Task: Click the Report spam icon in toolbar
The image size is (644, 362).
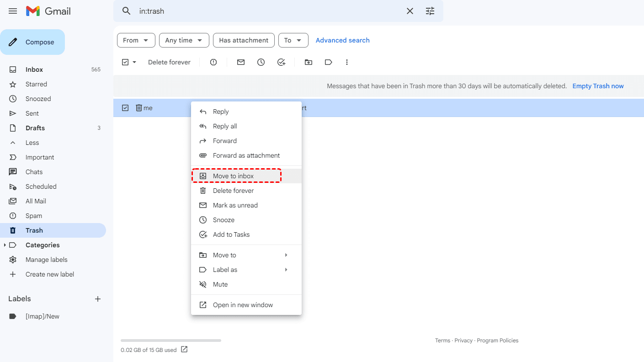Action: point(213,62)
